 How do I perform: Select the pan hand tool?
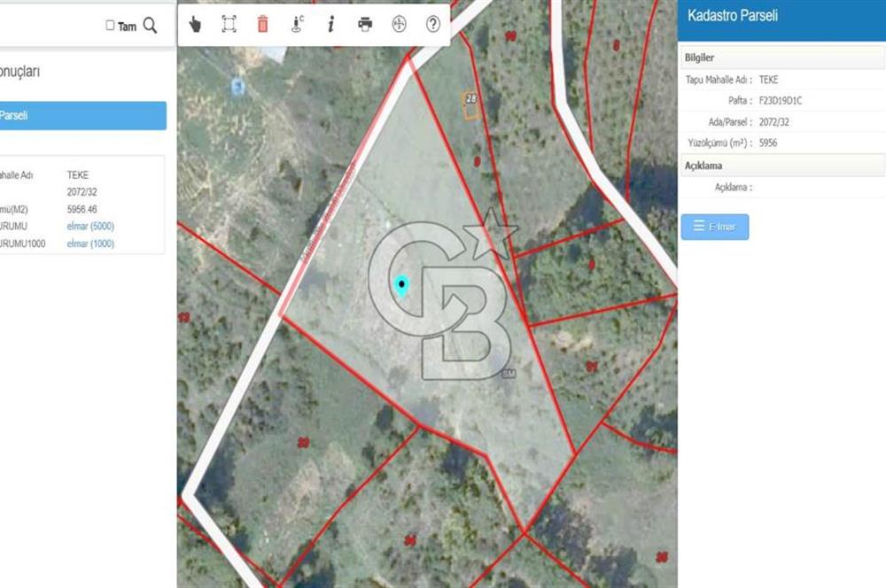[195, 24]
